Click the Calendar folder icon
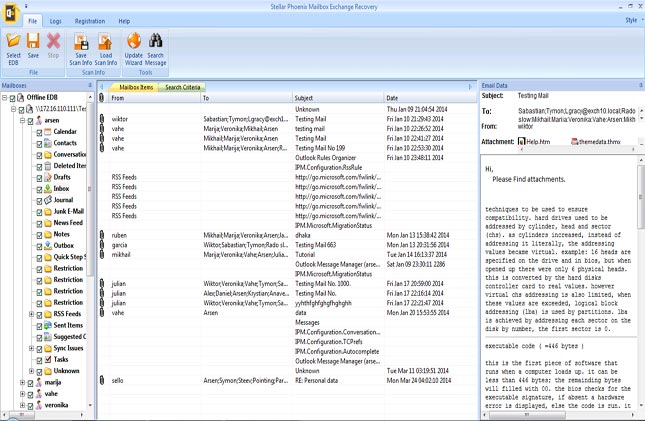This screenshot has width=645, height=421. (48, 132)
